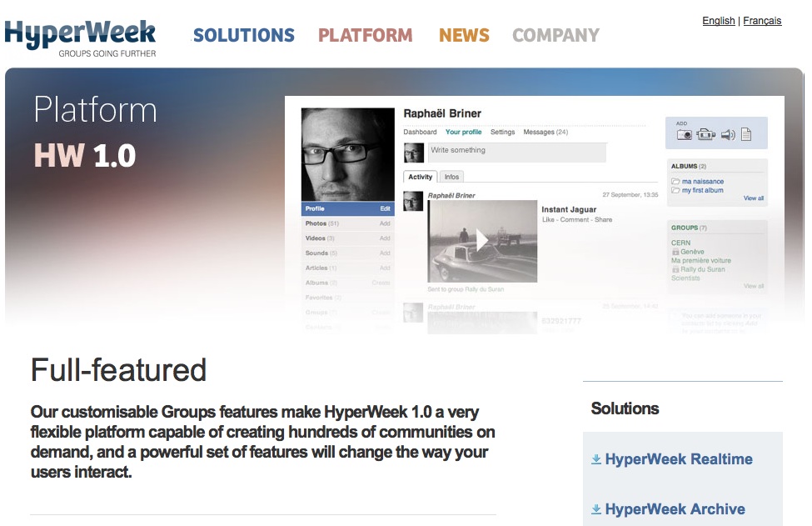This screenshot has height=526, width=812.
Task: Click the speaker icon to add a sound
Action: click(x=728, y=135)
